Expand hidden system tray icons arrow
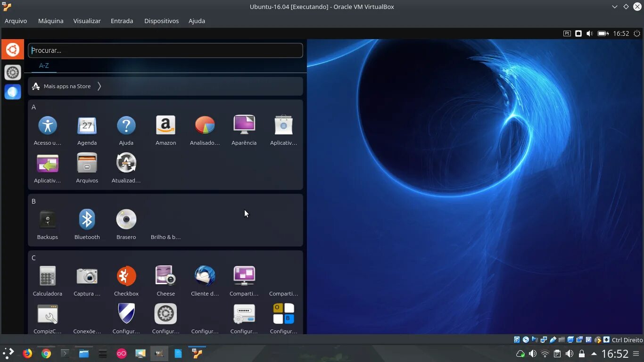 (594, 354)
